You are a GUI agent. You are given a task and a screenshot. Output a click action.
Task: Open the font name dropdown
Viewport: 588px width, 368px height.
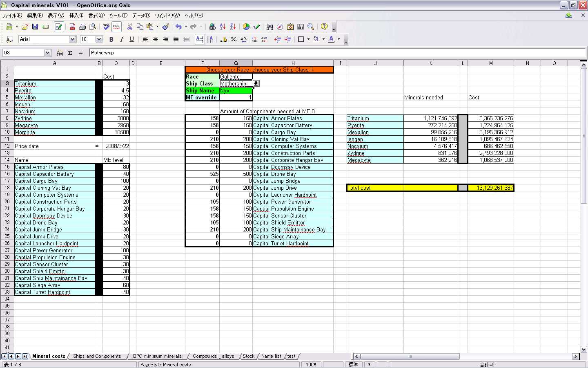tap(72, 39)
